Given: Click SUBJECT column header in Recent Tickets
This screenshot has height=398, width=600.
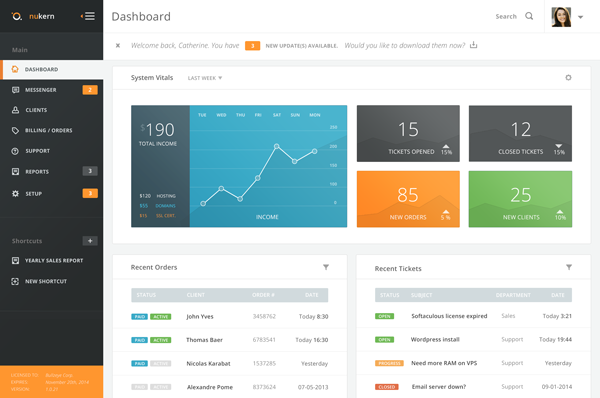Looking at the screenshot, I should 421,295.
